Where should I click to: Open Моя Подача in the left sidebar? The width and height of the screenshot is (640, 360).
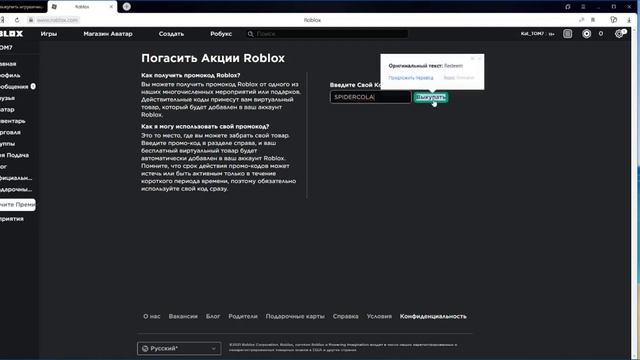[x=14, y=155]
